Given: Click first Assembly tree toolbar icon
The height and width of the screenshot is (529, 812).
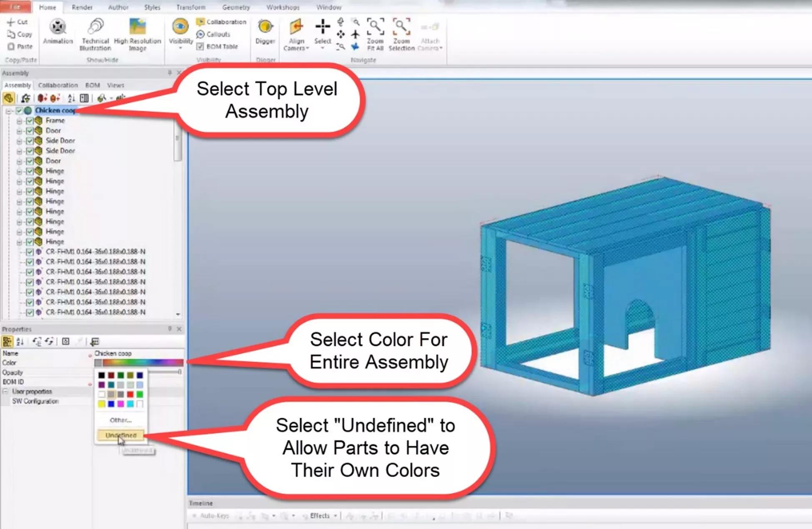Looking at the screenshot, I should click(8, 98).
